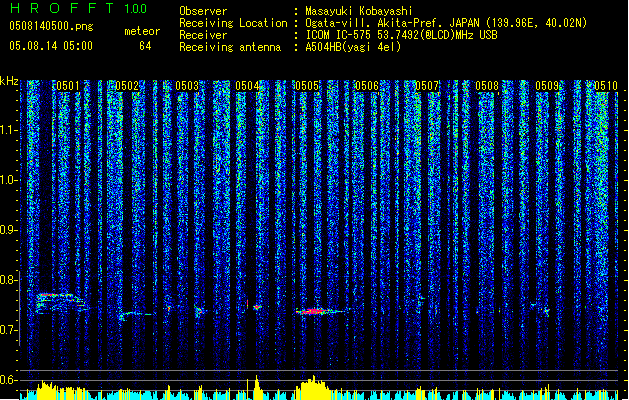629x400 pixels.
Task: Click the 0509 time marker
Action: tap(547, 86)
